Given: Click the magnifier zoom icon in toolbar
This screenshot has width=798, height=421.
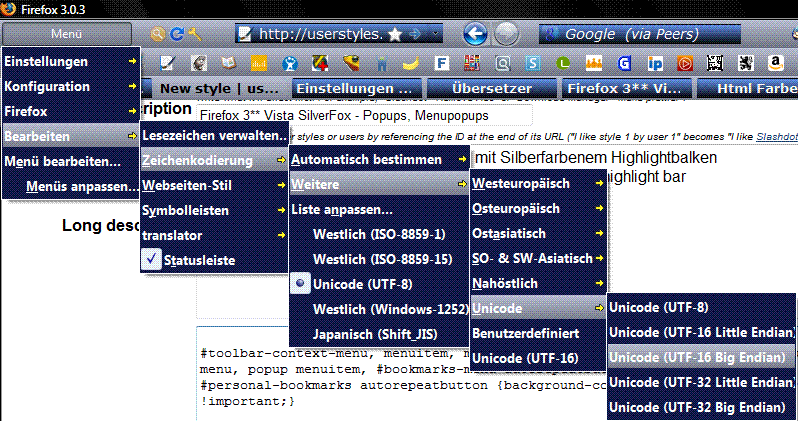Looking at the screenshot, I should point(158,34).
